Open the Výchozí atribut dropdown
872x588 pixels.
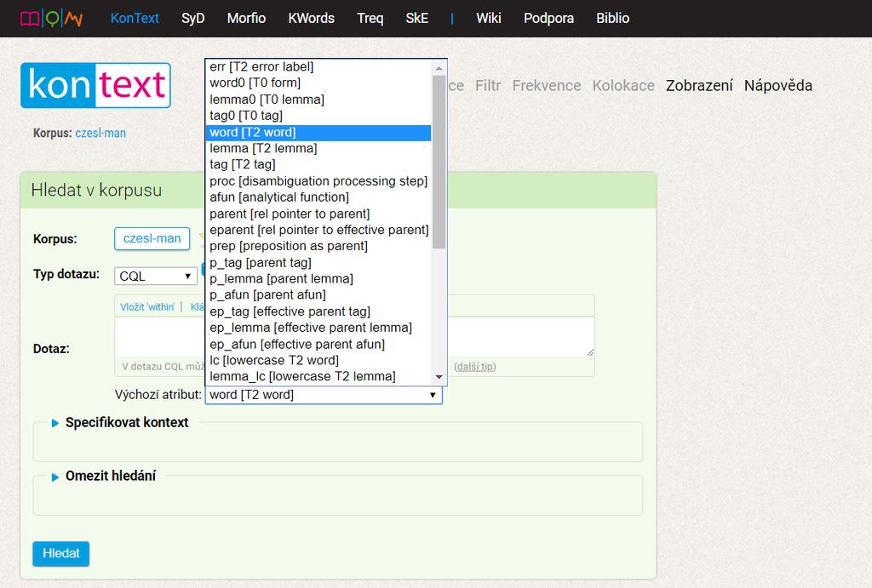[x=324, y=395]
